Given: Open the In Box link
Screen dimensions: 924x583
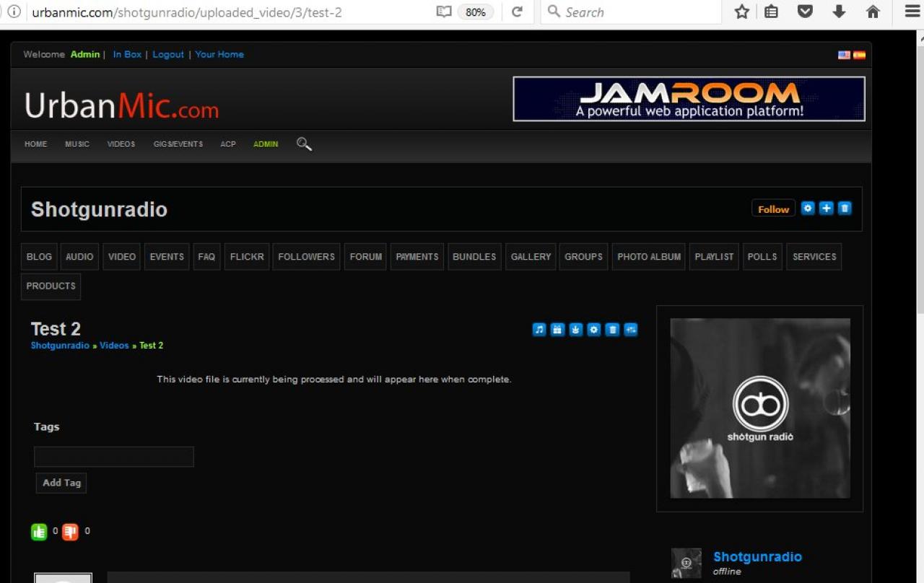Looking at the screenshot, I should (127, 55).
